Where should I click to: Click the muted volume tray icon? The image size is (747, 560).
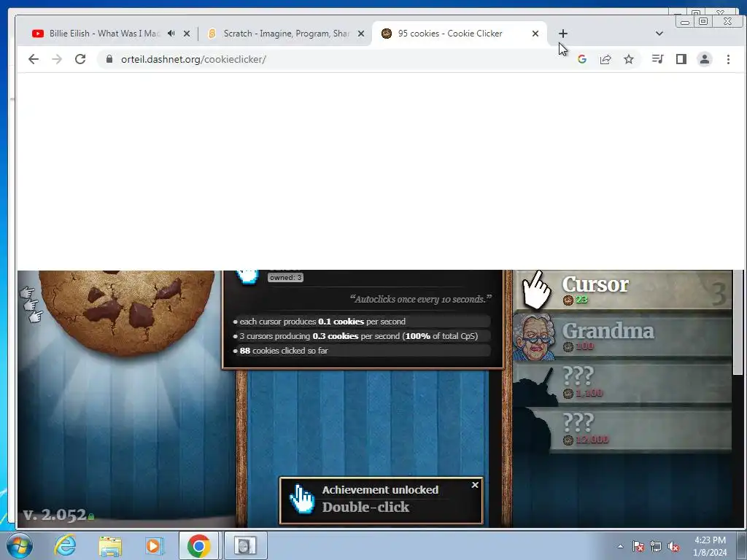click(673, 546)
